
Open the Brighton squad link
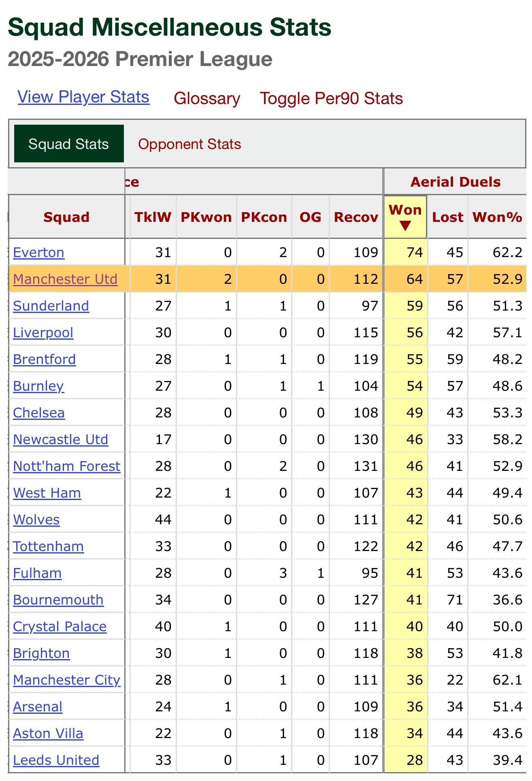tap(41, 653)
